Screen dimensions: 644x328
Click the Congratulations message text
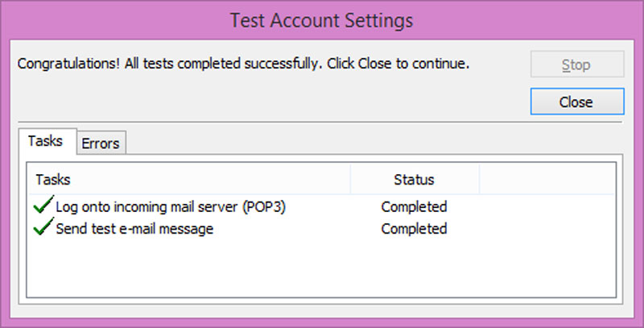(x=243, y=64)
